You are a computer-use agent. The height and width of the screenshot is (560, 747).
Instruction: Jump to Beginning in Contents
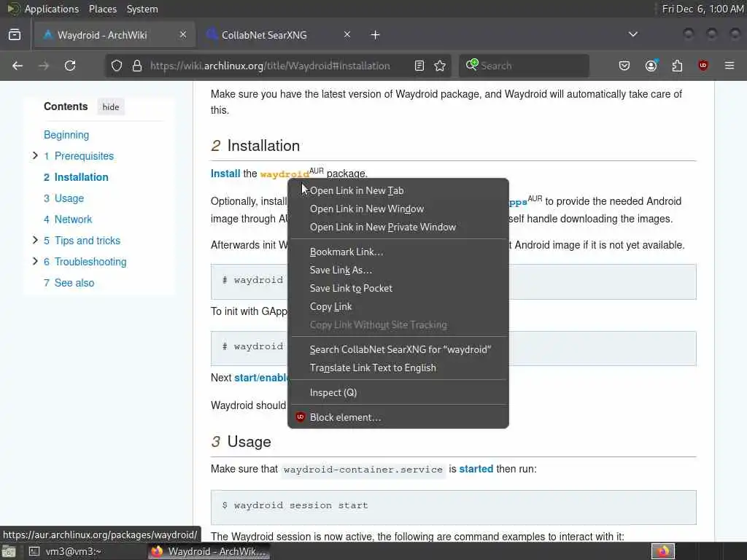coord(66,135)
